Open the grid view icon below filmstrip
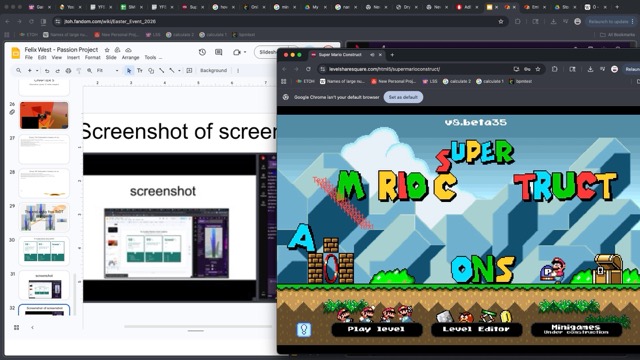640x360 pixels. (x=16, y=327)
